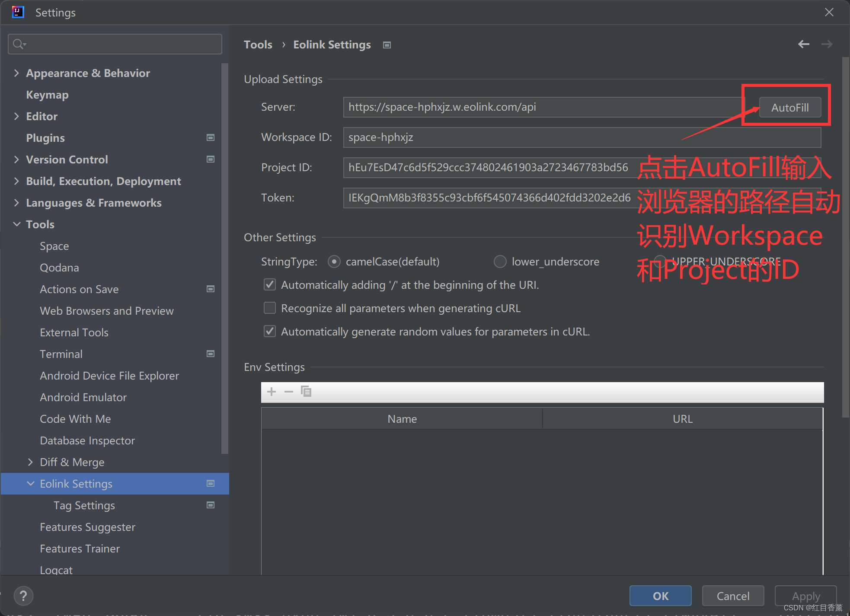
Task: Click the search magnifier in settings search field
Action: point(19,44)
